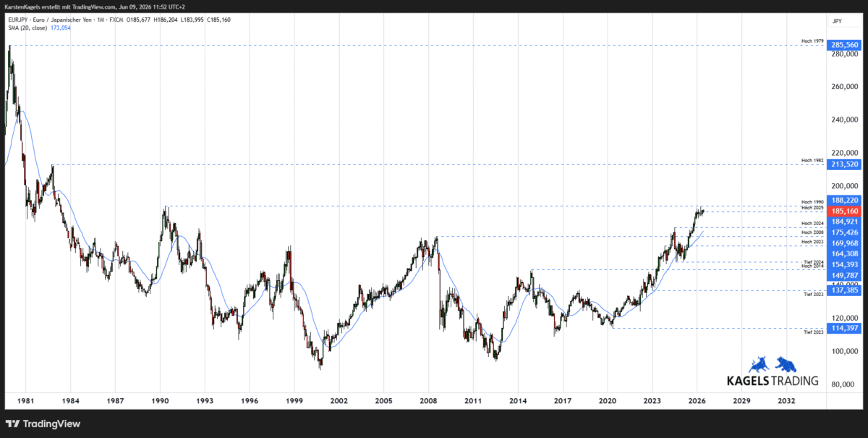Click the open value O185,677
Image resolution: width=868 pixels, height=438 pixels.
[x=138, y=20]
